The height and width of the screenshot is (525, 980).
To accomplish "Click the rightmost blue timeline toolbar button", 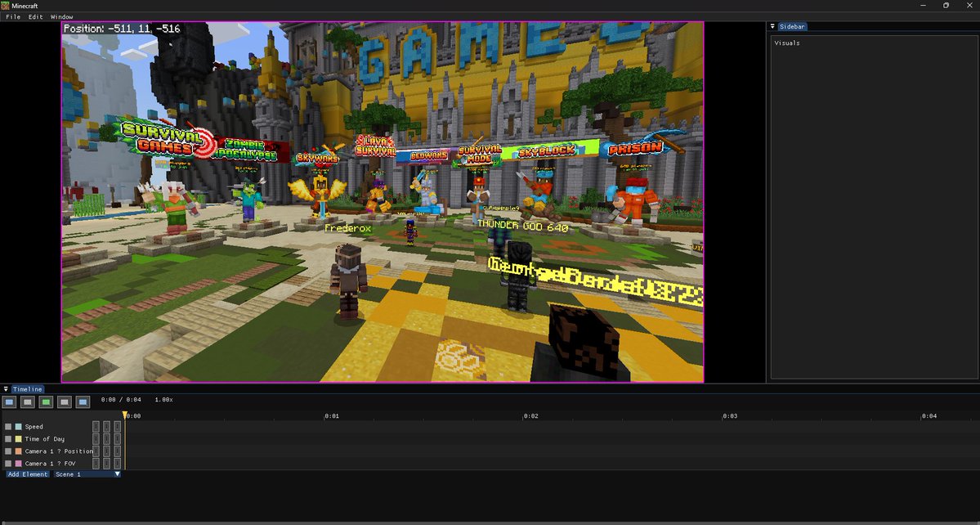I will 83,402.
